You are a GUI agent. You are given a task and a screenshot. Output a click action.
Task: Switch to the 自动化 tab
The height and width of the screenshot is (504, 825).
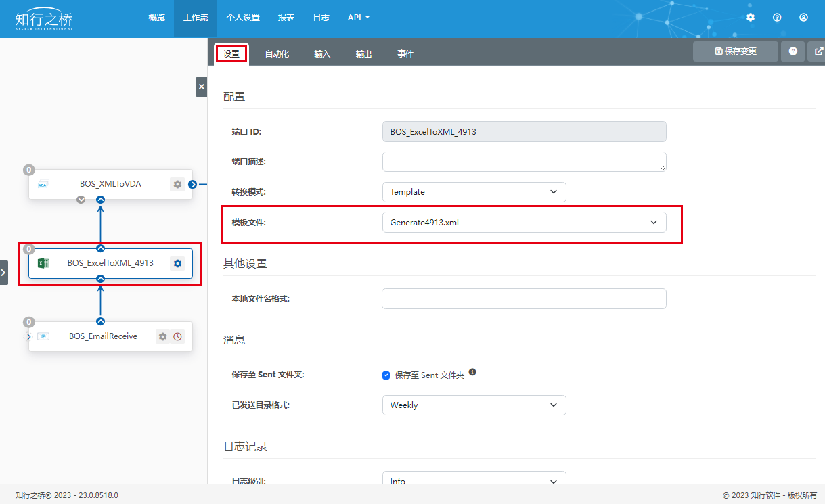point(277,54)
